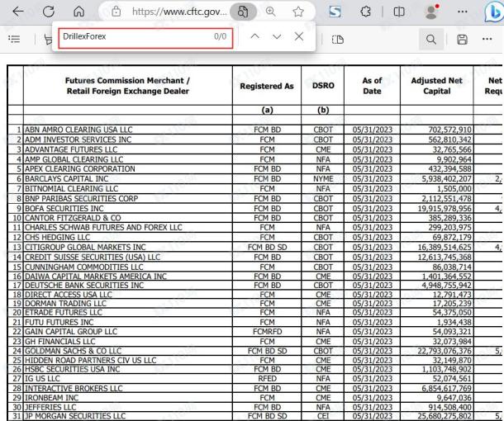Click AMP GLOBAL CLEARING LLC
This screenshot has height=421, width=504.
coord(74,159)
